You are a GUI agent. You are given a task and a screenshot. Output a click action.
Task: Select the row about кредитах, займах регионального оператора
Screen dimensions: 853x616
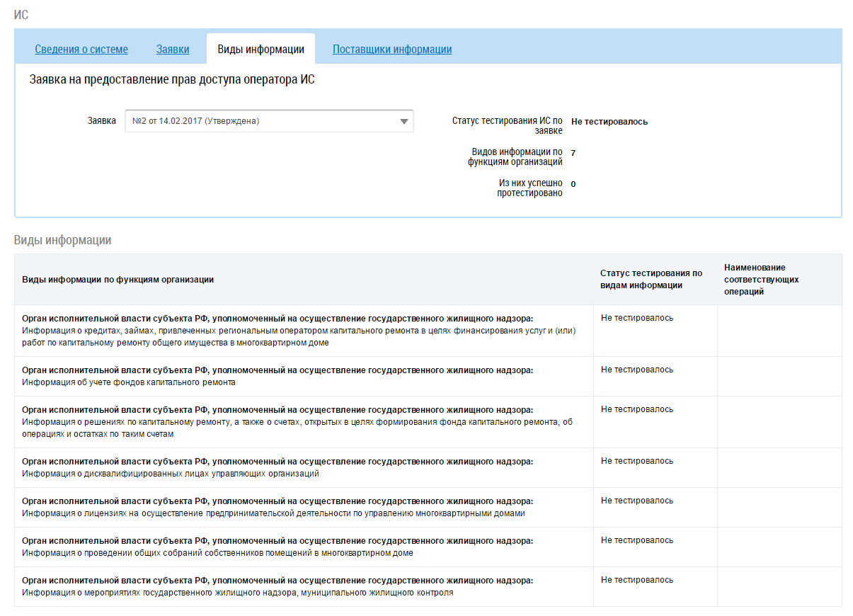pos(297,331)
